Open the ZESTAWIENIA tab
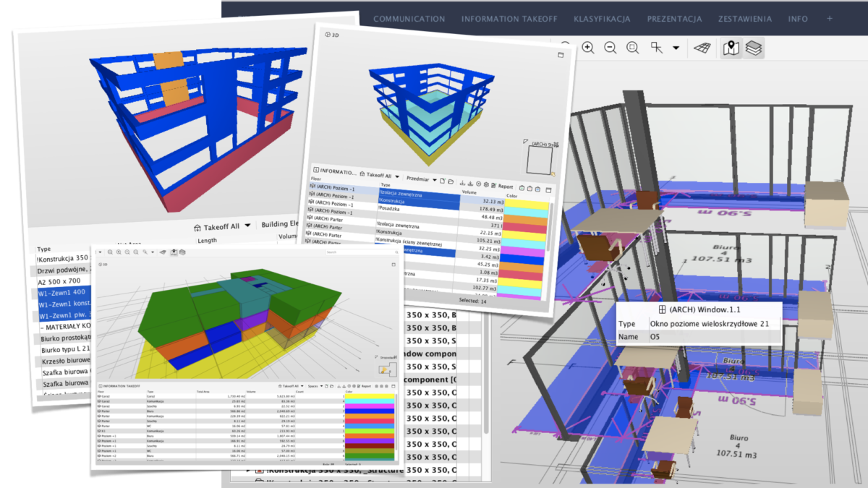Viewport: 868px width, 488px height. coord(745,19)
